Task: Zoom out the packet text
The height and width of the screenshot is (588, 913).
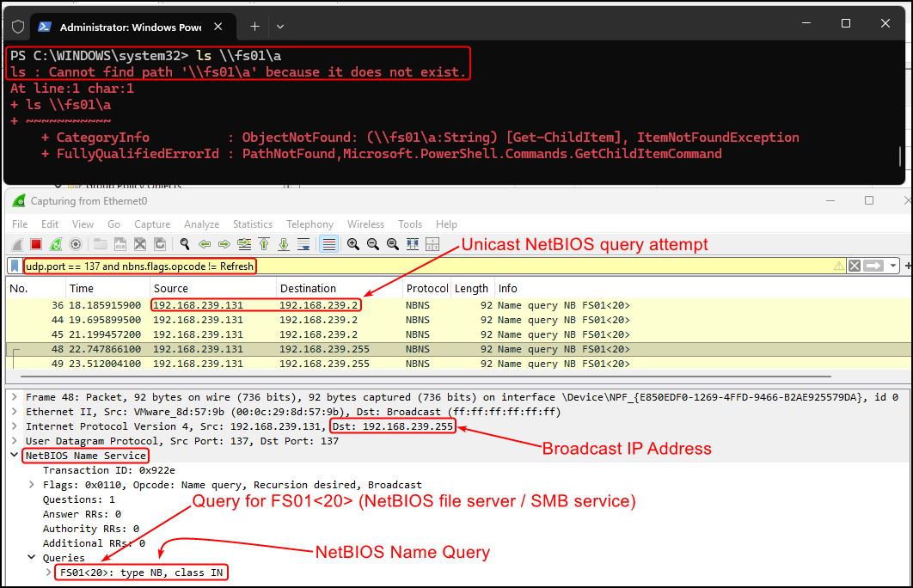Action: [372, 244]
